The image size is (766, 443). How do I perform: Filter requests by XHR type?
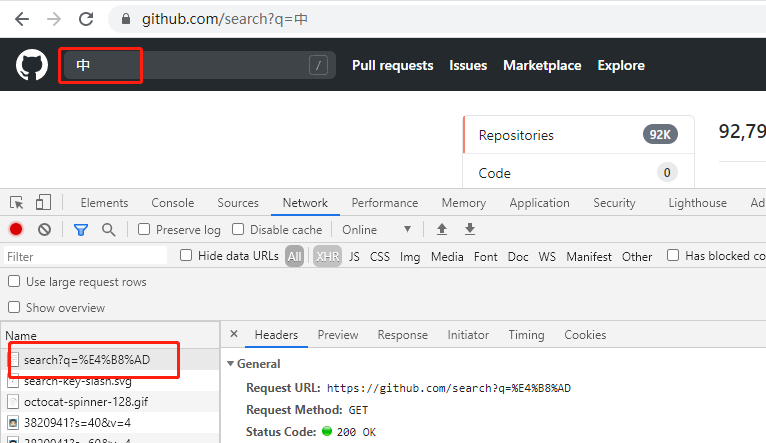(327, 256)
